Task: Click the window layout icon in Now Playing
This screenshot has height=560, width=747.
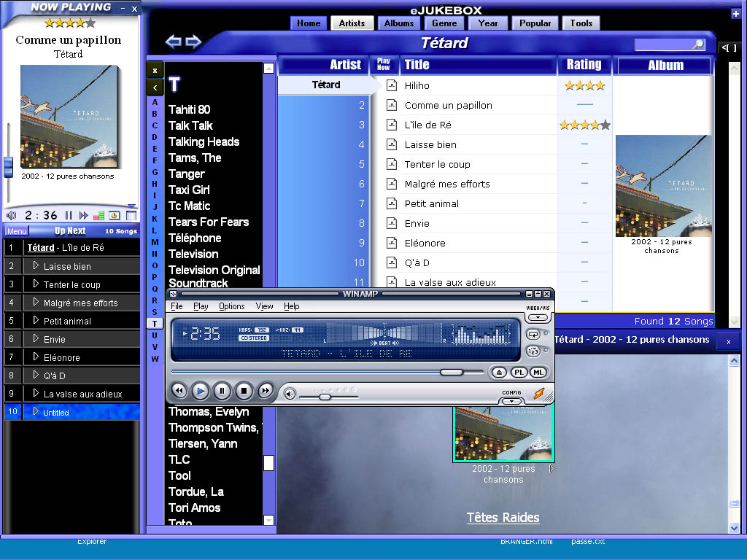Action: coord(131,215)
